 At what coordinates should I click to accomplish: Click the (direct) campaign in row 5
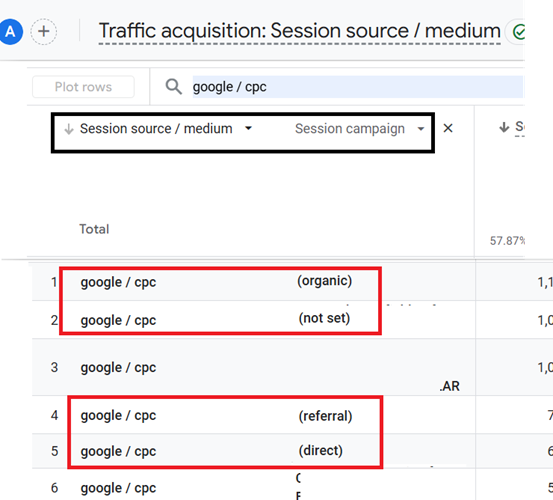pyautogui.click(x=321, y=451)
